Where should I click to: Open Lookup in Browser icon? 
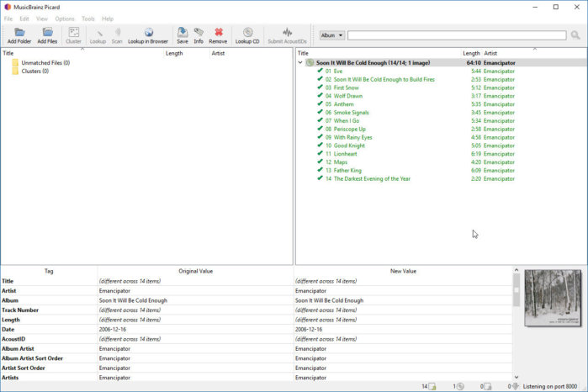(148, 33)
